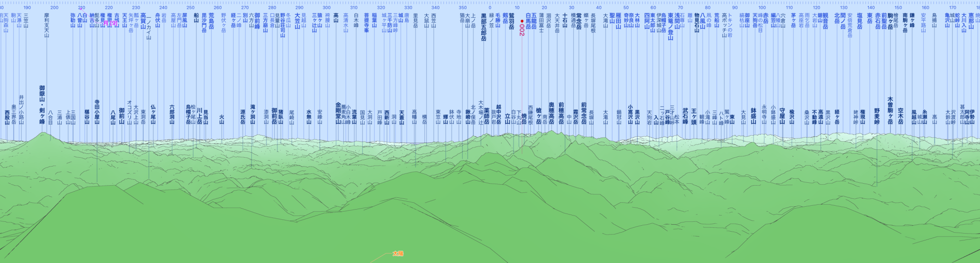The height and width of the screenshot is (263, 980).
Task: Select the 御嶽山・剣ヶ峰 peak label
Action: pos(42,105)
